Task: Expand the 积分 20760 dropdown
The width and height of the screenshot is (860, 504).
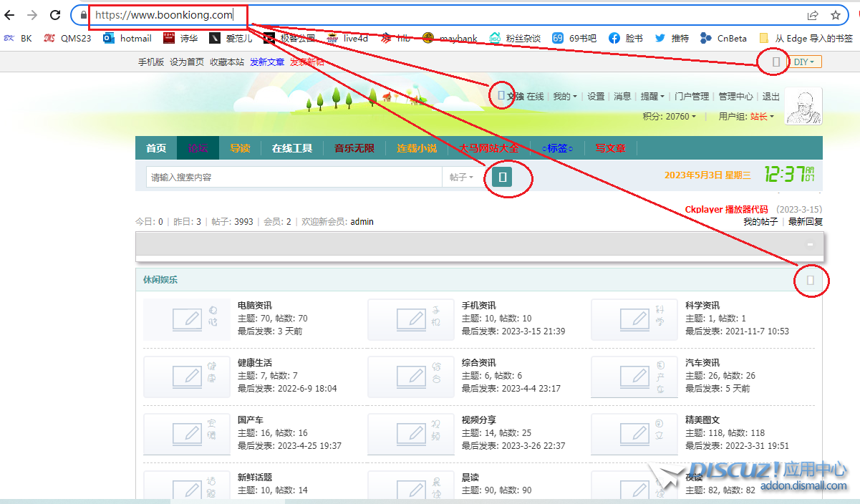Action: (x=669, y=117)
